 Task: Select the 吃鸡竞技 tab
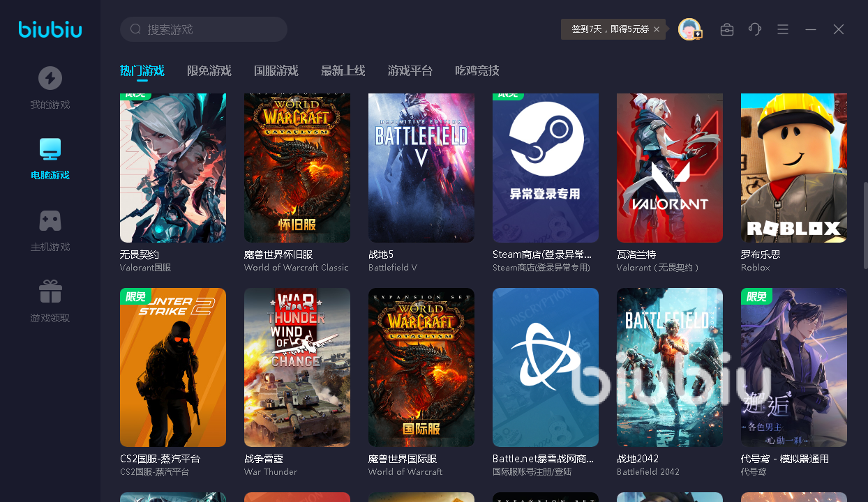click(477, 71)
